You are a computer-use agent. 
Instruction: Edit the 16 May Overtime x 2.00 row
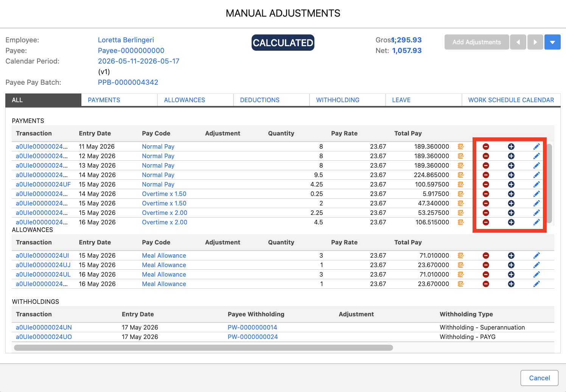pos(536,222)
